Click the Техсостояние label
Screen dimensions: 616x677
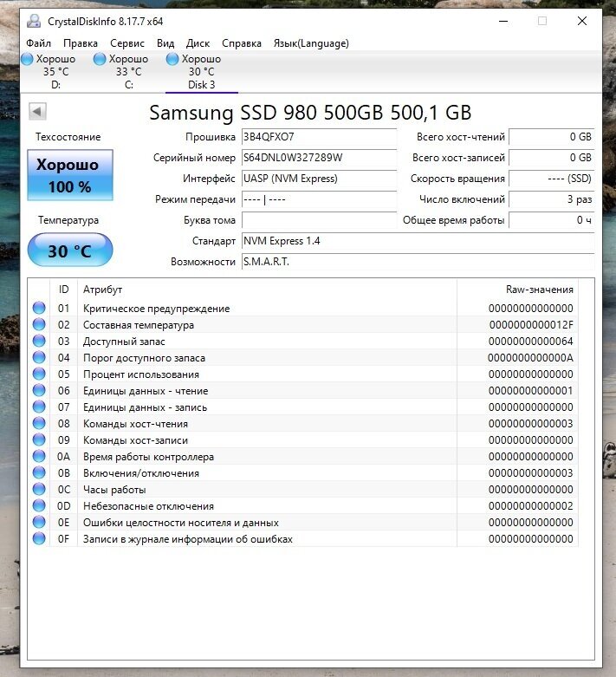(x=68, y=137)
